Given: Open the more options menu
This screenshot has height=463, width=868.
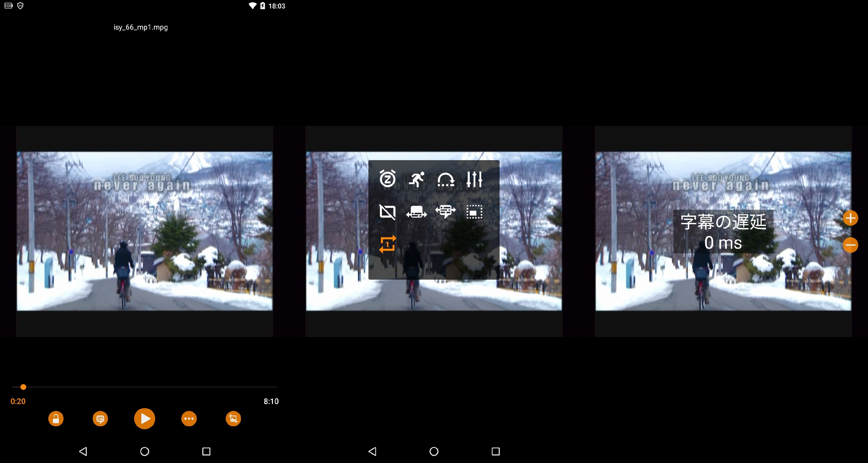Looking at the screenshot, I should click(x=189, y=419).
